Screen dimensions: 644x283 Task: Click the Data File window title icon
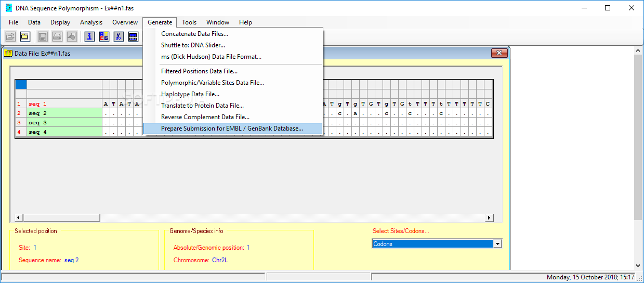tap(8, 54)
